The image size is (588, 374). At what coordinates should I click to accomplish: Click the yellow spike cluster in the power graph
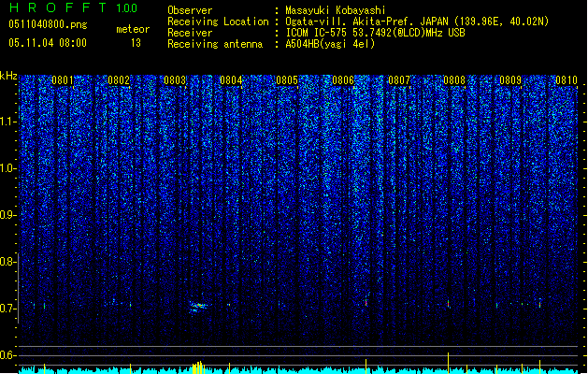[x=198, y=367]
